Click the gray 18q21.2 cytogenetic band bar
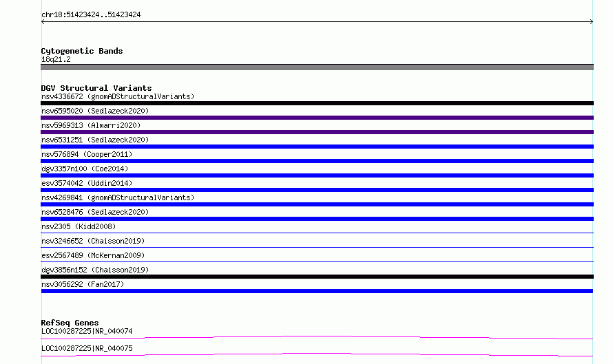This screenshot has height=364, width=613. pos(317,67)
